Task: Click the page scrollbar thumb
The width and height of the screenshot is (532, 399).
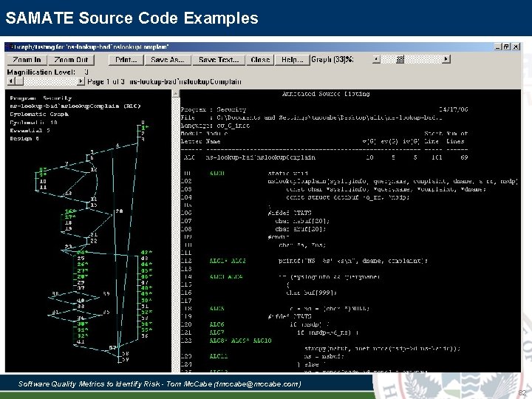Action: click(x=19, y=81)
